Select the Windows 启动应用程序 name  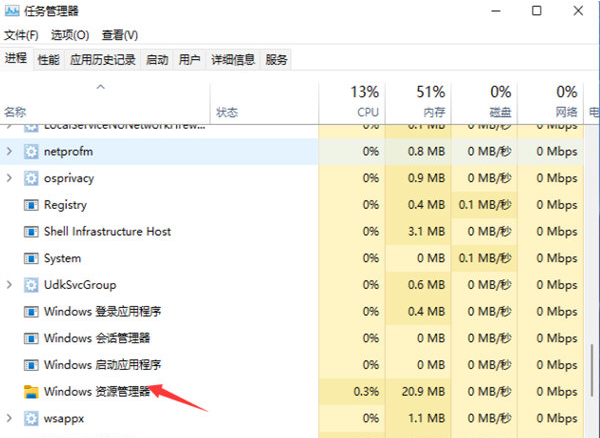click(x=103, y=365)
